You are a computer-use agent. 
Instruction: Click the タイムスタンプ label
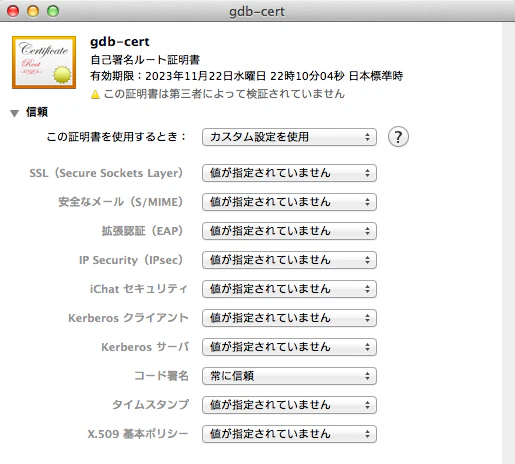click(x=150, y=405)
